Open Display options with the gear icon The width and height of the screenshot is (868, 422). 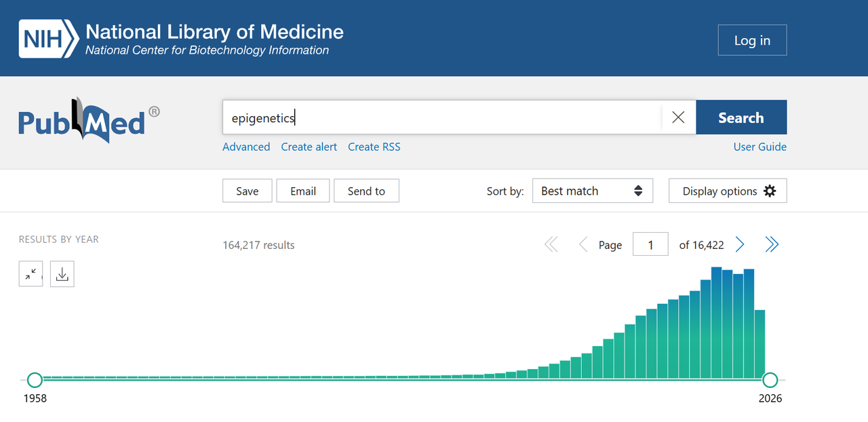point(728,191)
